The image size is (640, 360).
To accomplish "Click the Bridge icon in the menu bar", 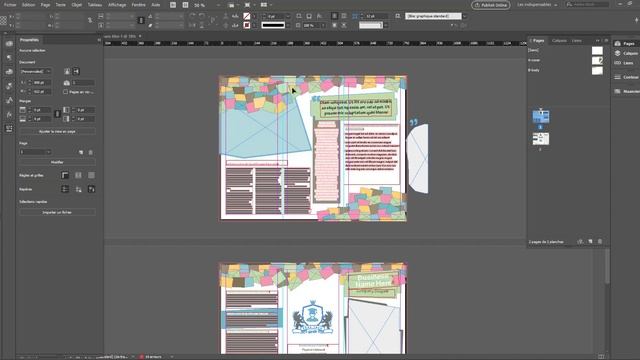I will (x=173, y=5).
